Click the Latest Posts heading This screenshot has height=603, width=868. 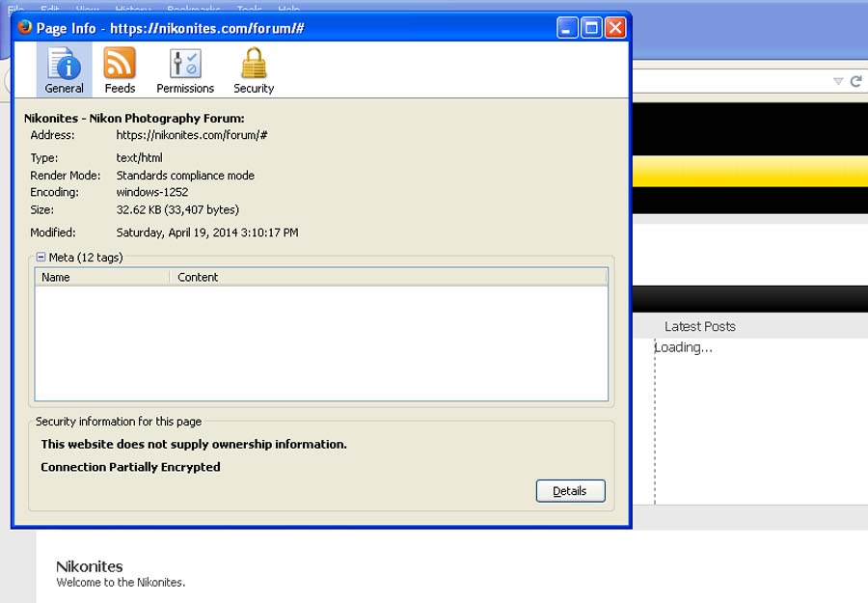coord(700,326)
